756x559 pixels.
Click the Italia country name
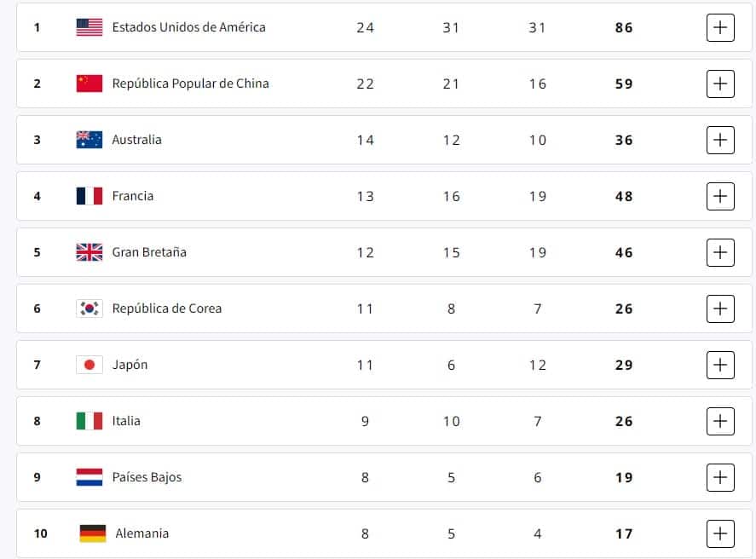[126, 421]
